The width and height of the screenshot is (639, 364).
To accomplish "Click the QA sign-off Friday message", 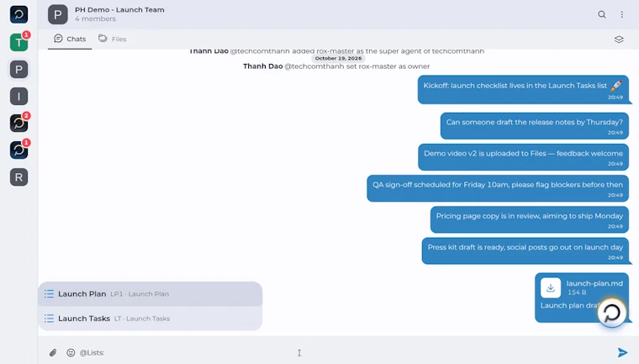I will [x=498, y=188].
